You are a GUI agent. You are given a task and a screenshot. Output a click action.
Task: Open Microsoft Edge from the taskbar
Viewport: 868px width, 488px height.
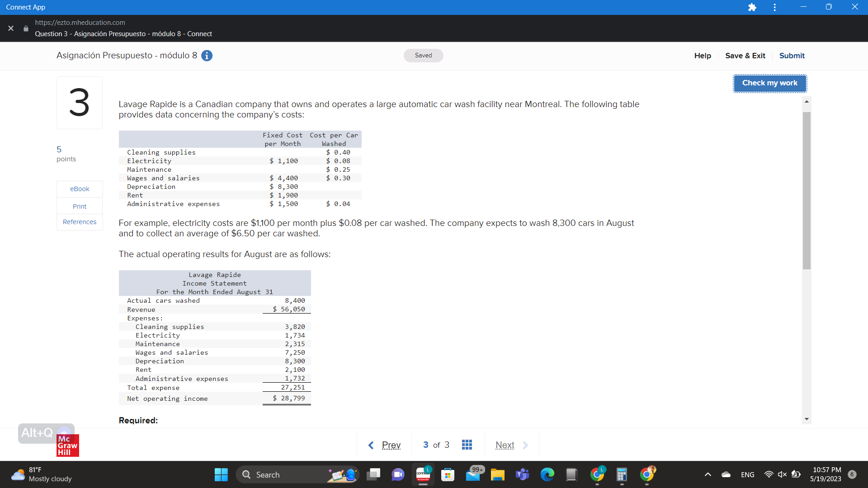coord(547,474)
